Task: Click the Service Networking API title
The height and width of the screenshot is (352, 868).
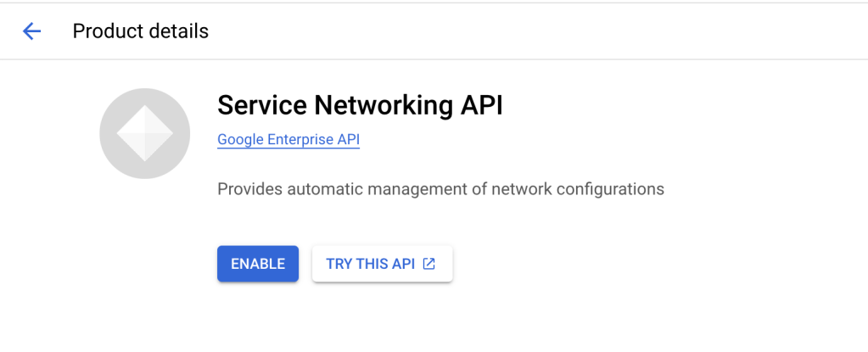Action: pos(360,105)
